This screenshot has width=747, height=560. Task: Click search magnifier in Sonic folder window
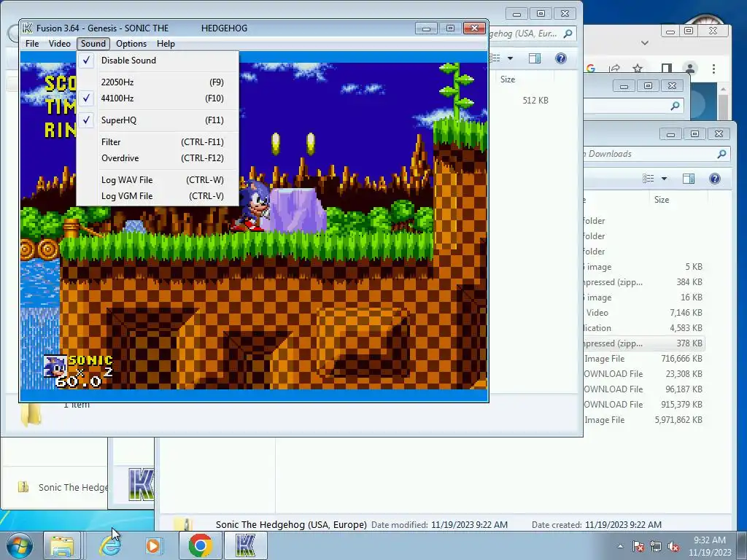pos(568,34)
